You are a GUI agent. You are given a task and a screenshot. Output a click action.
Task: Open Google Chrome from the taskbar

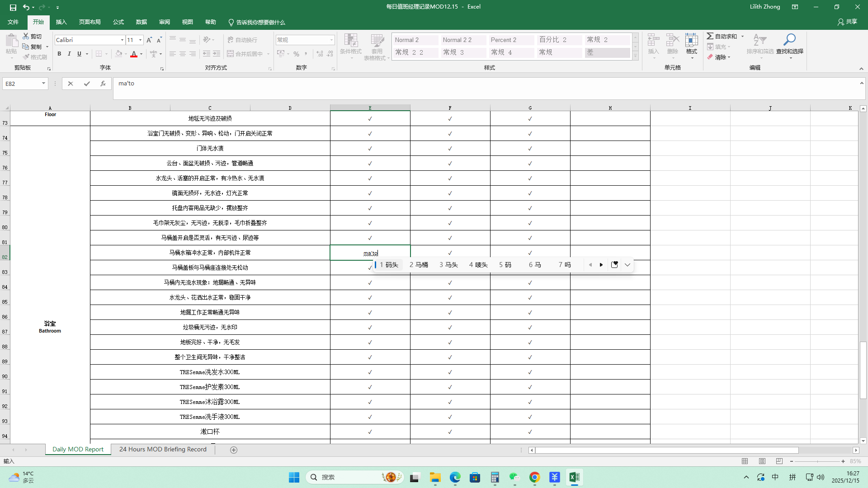(x=534, y=477)
